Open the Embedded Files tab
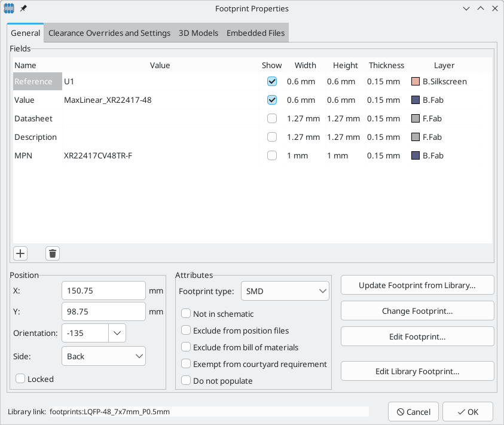Image resolution: width=504 pixels, height=425 pixels. (x=255, y=33)
